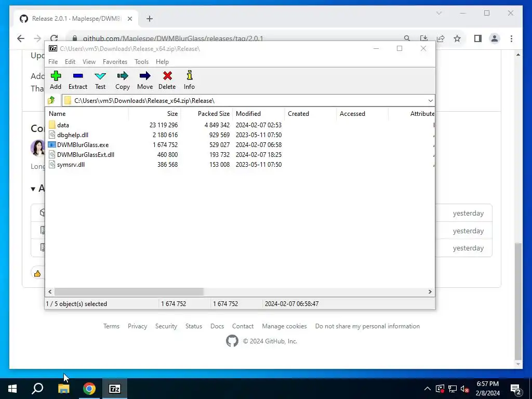The height and width of the screenshot is (399, 532).
Task: Click the thumbs up reaction on GitHub
Action: (x=37, y=273)
